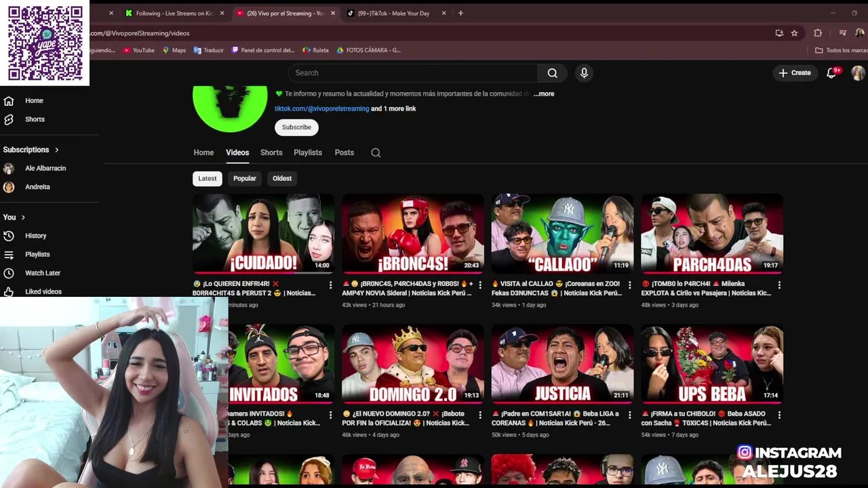Open a new browser tab
Image resolution: width=868 pixels, height=488 pixels.
(460, 14)
